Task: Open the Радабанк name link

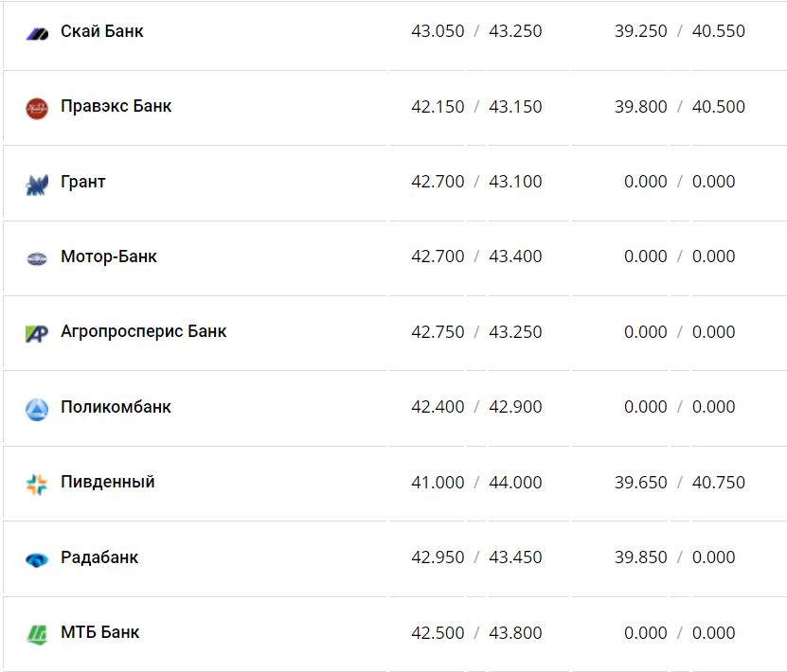Action: (x=99, y=557)
